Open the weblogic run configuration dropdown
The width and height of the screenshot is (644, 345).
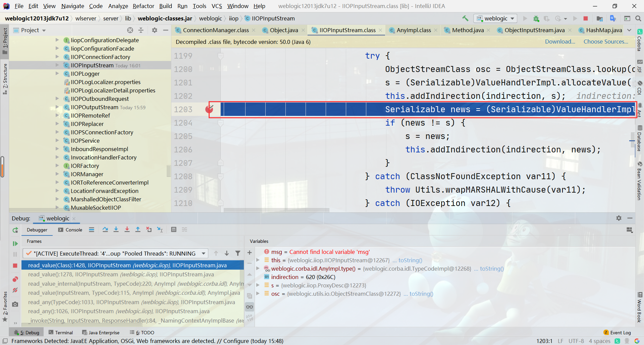coord(495,18)
